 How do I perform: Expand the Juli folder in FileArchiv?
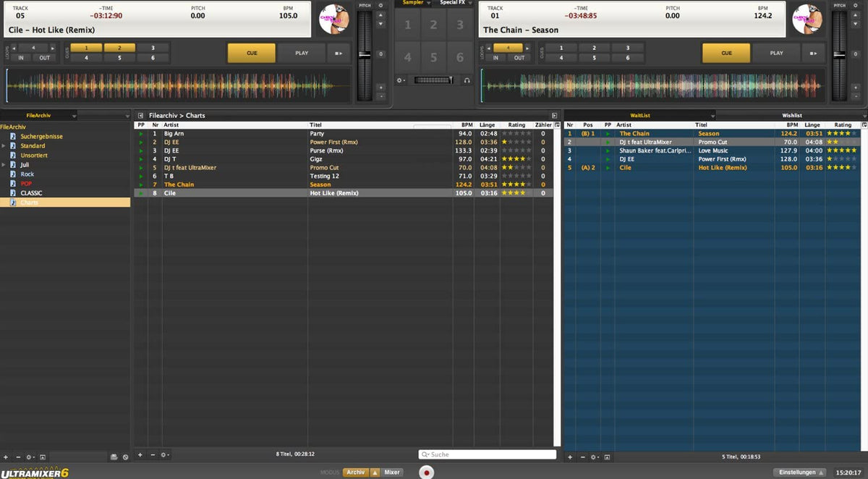4,165
